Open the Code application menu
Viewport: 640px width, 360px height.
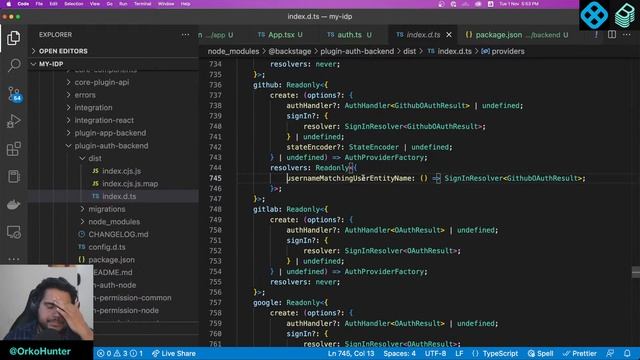(x=23, y=4)
